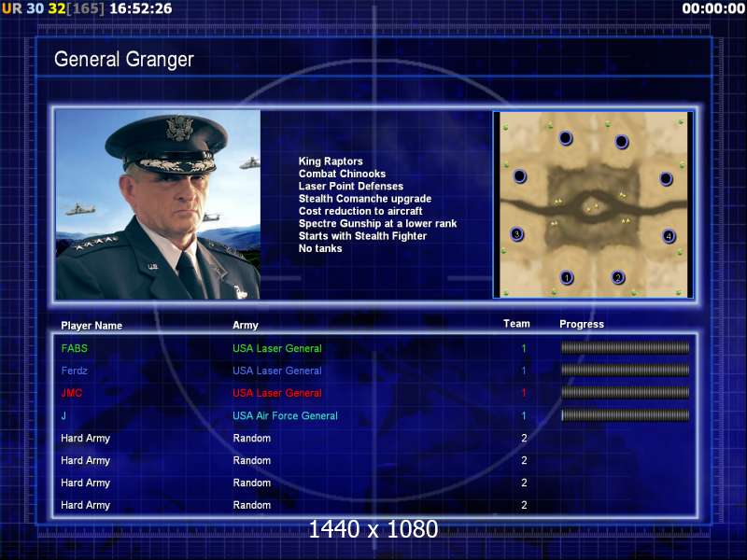
Task: Click the "King Raptors" feature line
Action: pyautogui.click(x=331, y=161)
